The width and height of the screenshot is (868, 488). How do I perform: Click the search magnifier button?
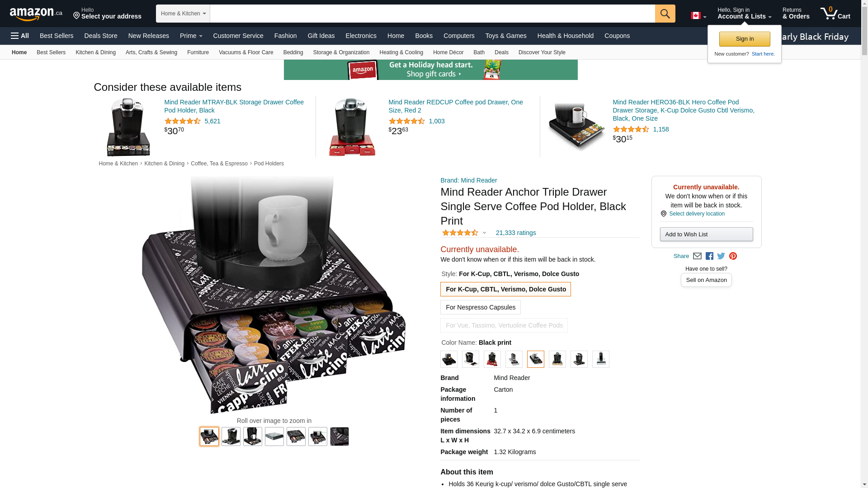[x=665, y=14]
